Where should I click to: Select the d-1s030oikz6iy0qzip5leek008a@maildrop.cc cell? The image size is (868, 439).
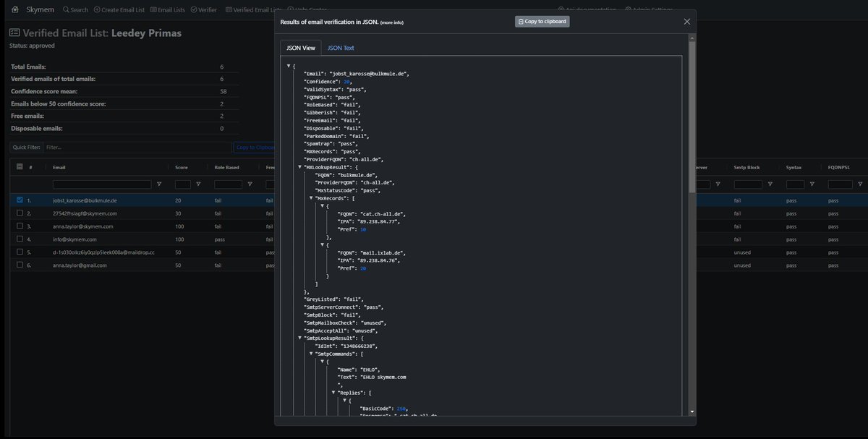(x=104, y=252)
